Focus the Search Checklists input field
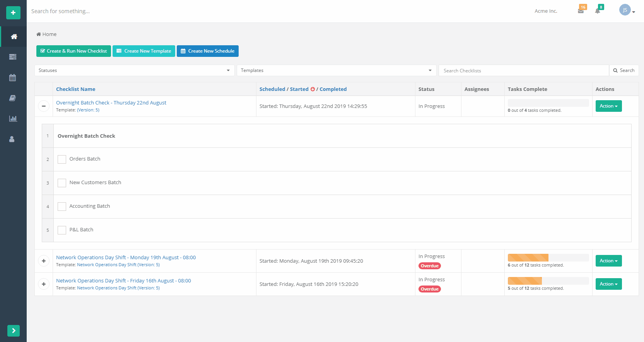Image resolution: width=644 pixels, height=342 pixels. point(524,70)
